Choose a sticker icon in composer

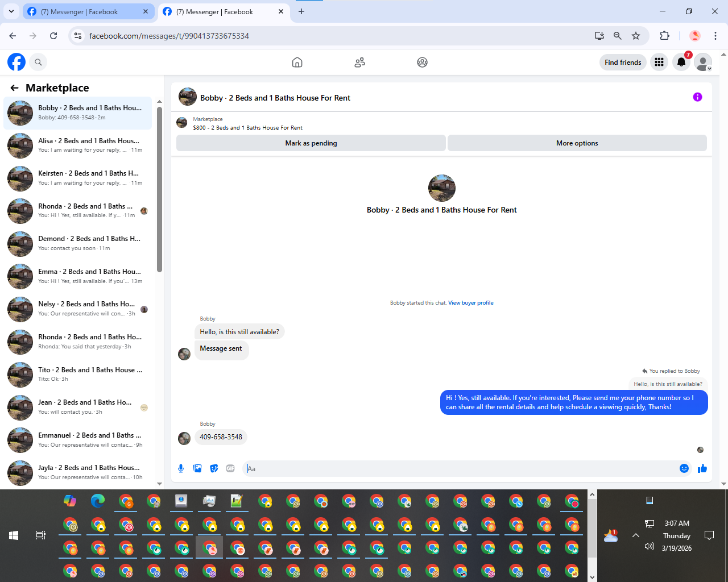[214, 468]
